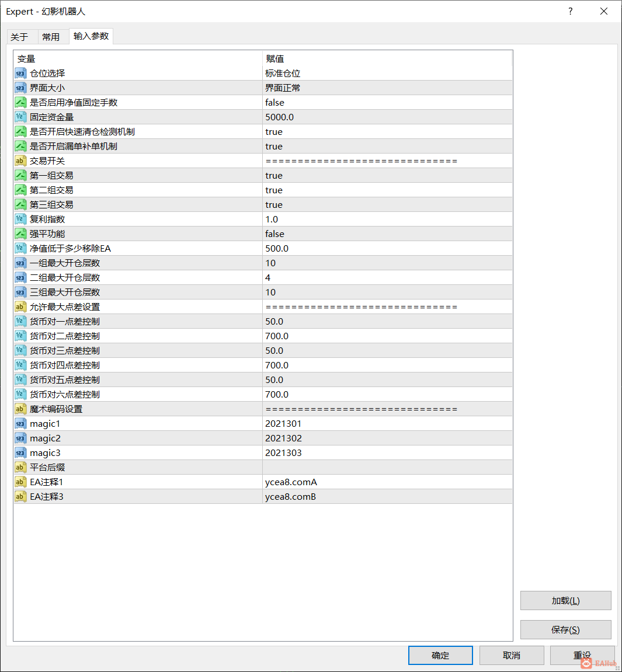Click the true value of 是否开启漏单补单机制
This screenshot has height=672, width=622.
click(x=274, y=146)
